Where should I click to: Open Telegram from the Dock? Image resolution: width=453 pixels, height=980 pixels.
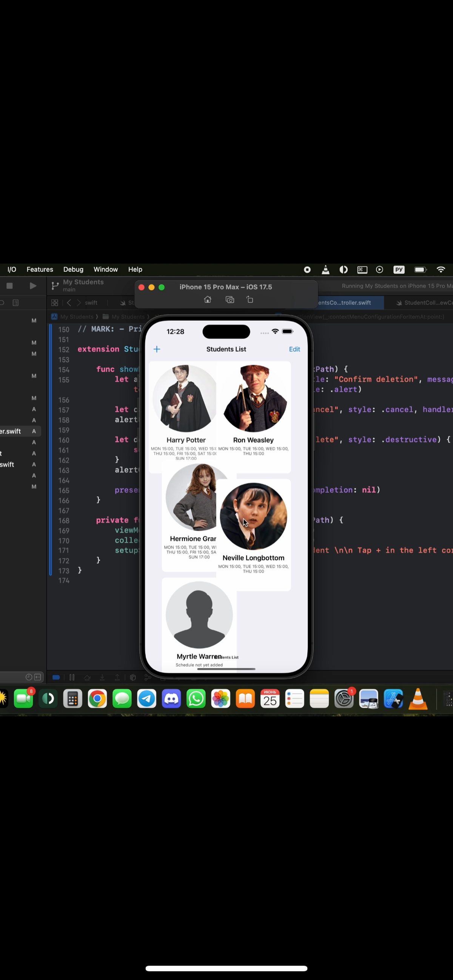click(146, 698)
